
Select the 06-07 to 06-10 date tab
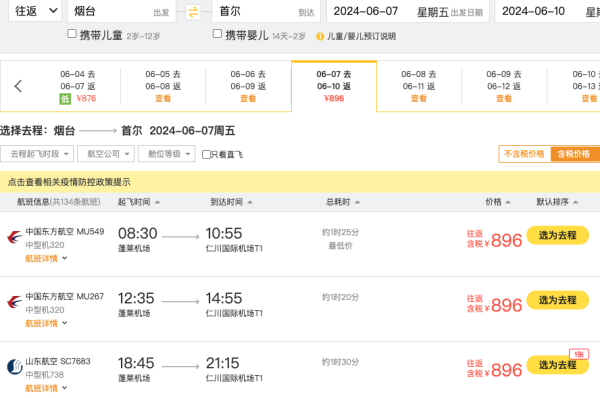click(334, 86)
